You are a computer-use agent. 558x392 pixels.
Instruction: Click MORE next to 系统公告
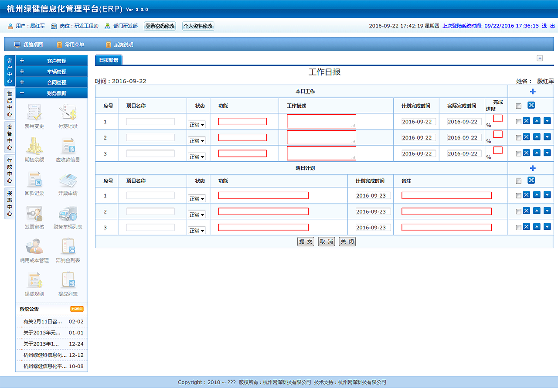pyautogui.click(x=77, y=309)
